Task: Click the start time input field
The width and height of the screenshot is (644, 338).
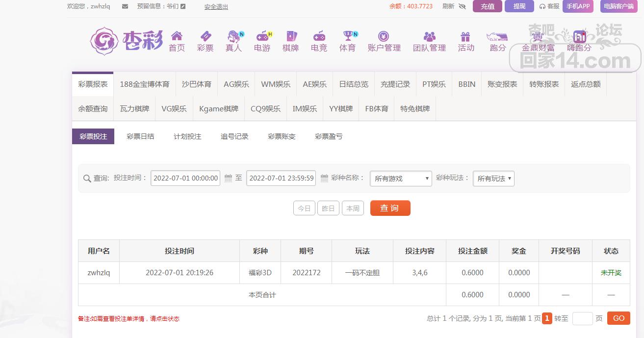Action: point(185,178)
